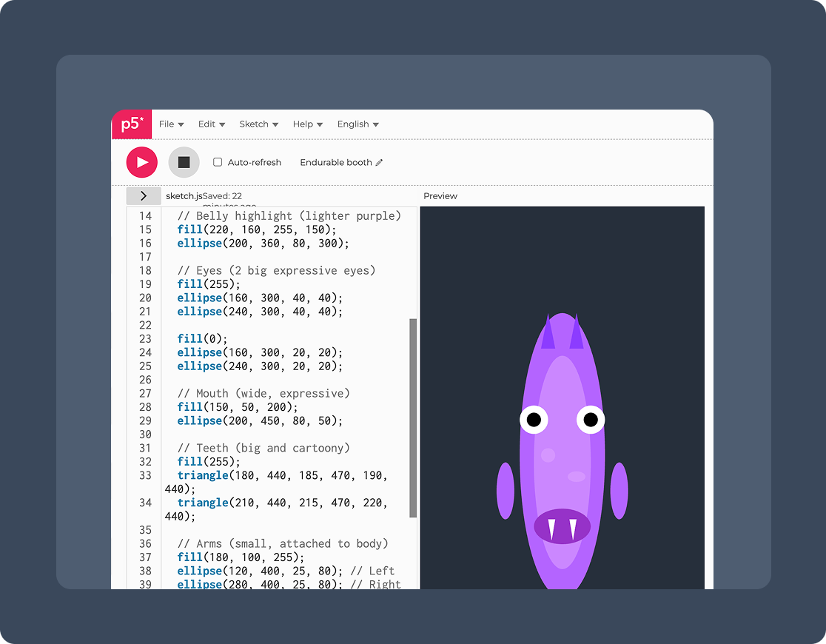The height and width of the screenshot is (644, 826).
Task: Click the monster's mouth in the preview
Action: pyautogui.click(x=562, y=526)
